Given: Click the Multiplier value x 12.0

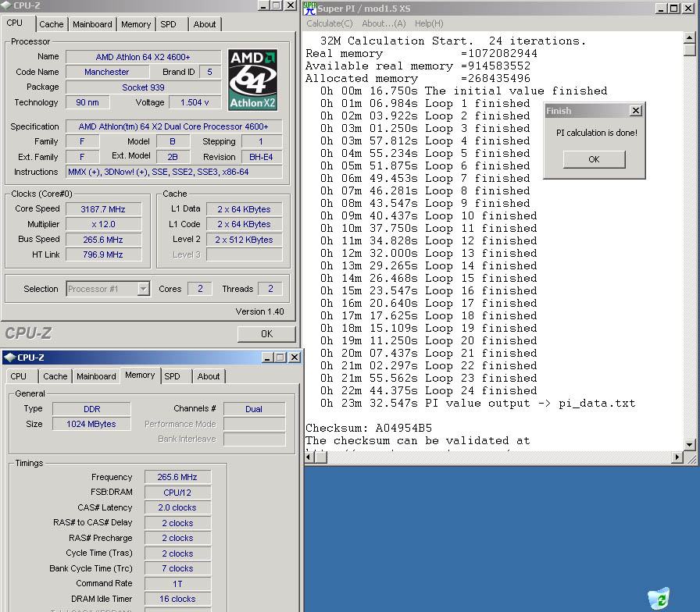Looking at the screenshot, I should pos(103,224).
